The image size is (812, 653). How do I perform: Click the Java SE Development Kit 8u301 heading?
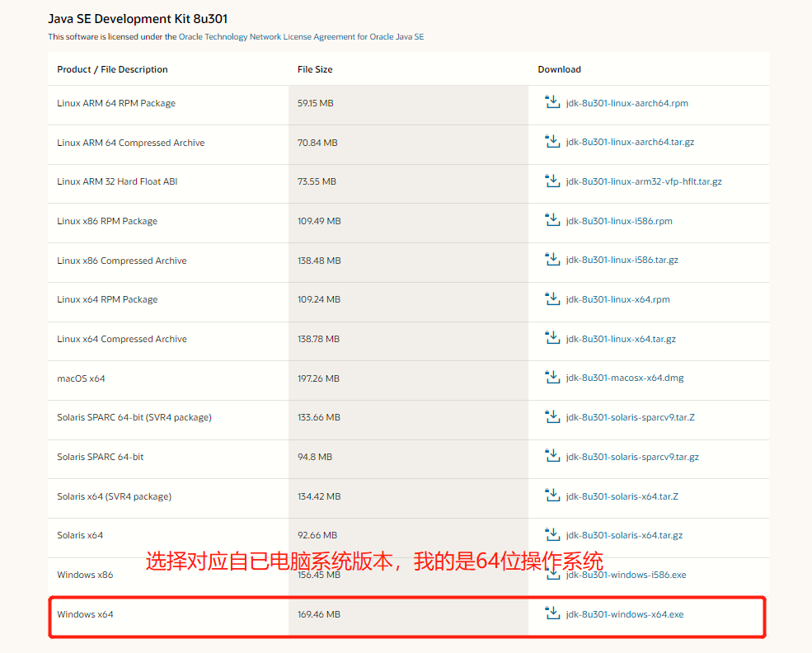point(138,18)
